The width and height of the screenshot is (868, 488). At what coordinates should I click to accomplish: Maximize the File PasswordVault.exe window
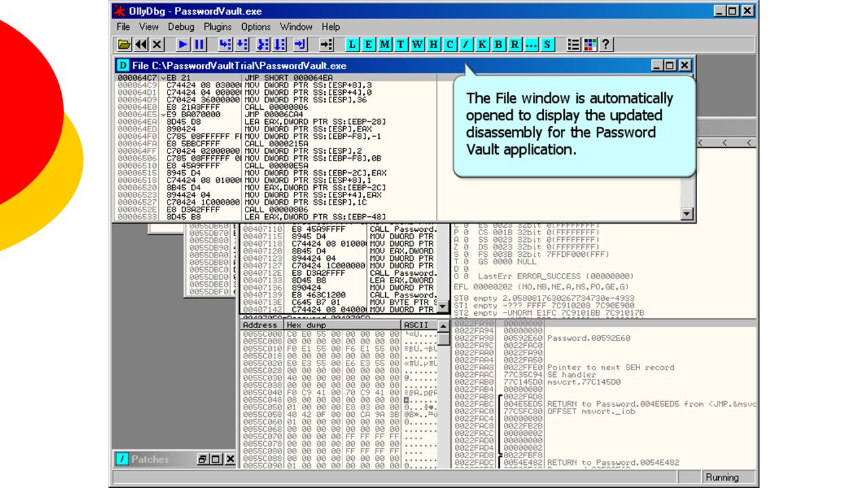tap(671, 66)
